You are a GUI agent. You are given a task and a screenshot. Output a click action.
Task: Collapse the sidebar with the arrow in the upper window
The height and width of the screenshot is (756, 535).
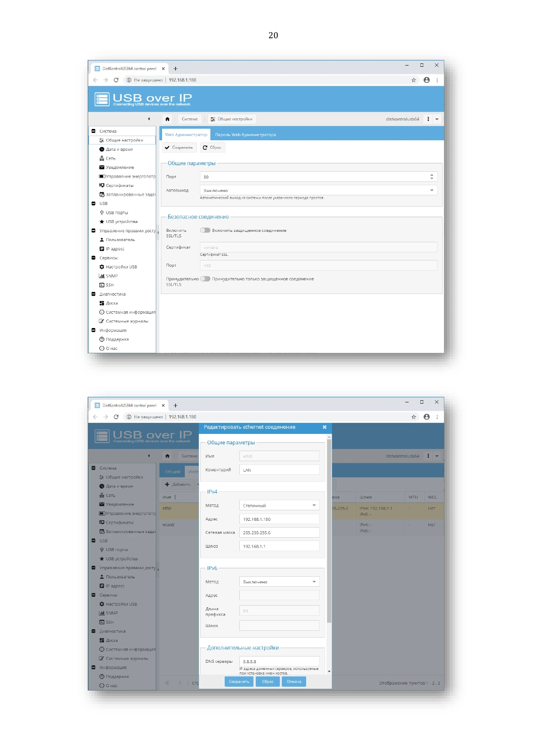149,119
